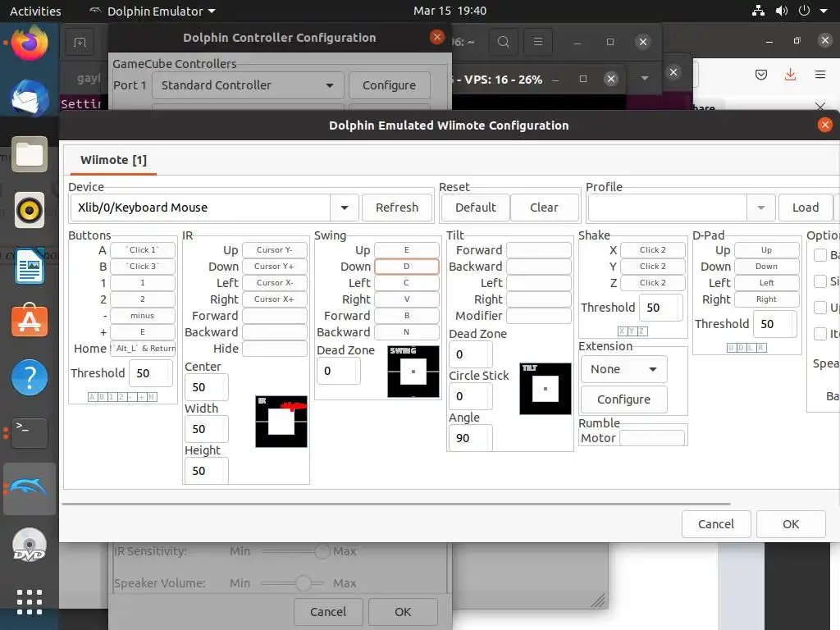The image size is (840, 630).
Task: Click the Reset Default button
Action: click(475, 208)
